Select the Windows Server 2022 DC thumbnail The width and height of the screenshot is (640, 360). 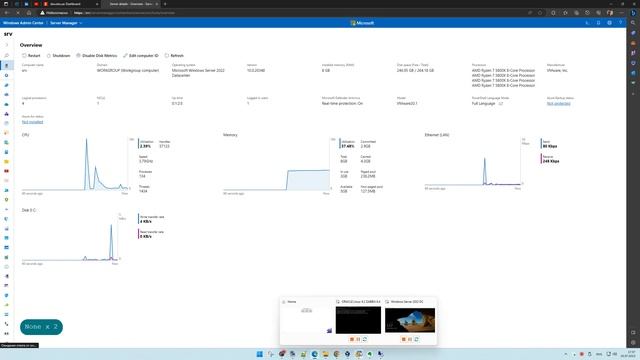pos(410,320)
